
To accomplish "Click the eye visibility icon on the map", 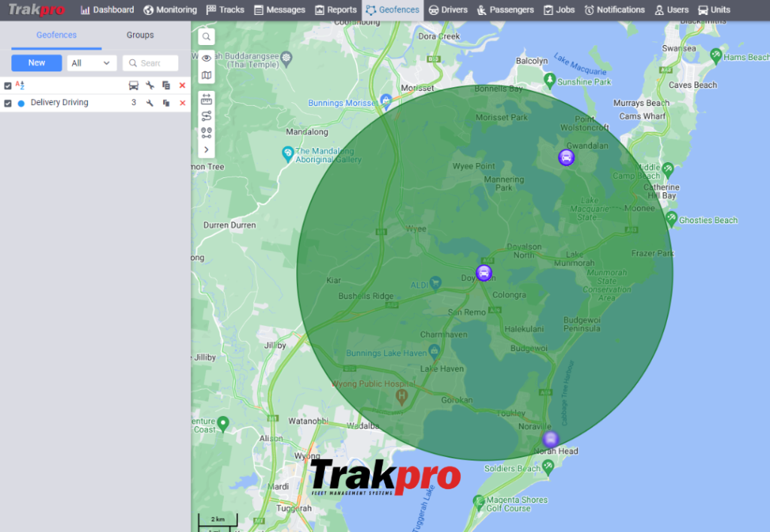I will (206, 57).
